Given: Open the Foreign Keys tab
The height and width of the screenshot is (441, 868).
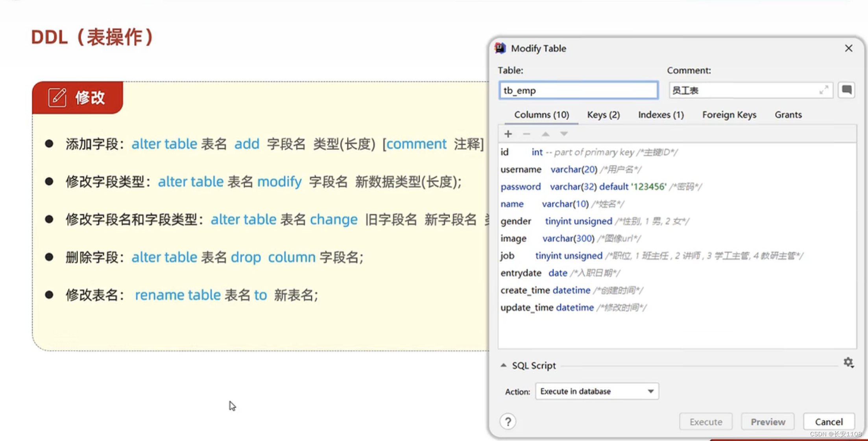Looking at the screenshot, I should point(729,115).
